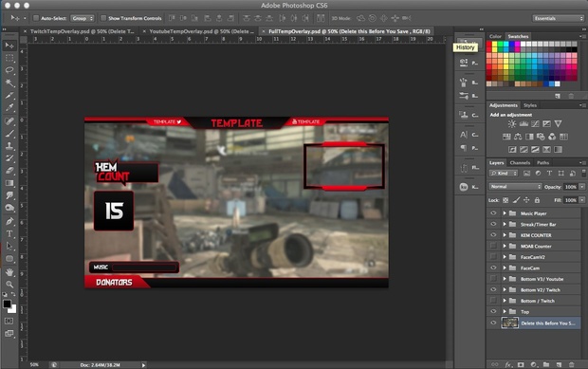Select the Clone Stamp tool
The width and height of the screenshot is (588, 369).
(9, 146)
